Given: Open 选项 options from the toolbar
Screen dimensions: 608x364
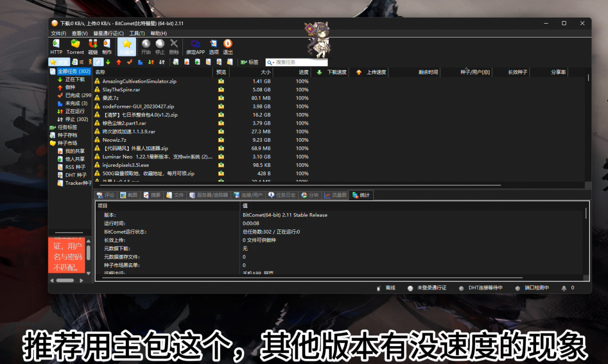Looking at the screenshot, I should pyautogui.click(x=214, y=47).
